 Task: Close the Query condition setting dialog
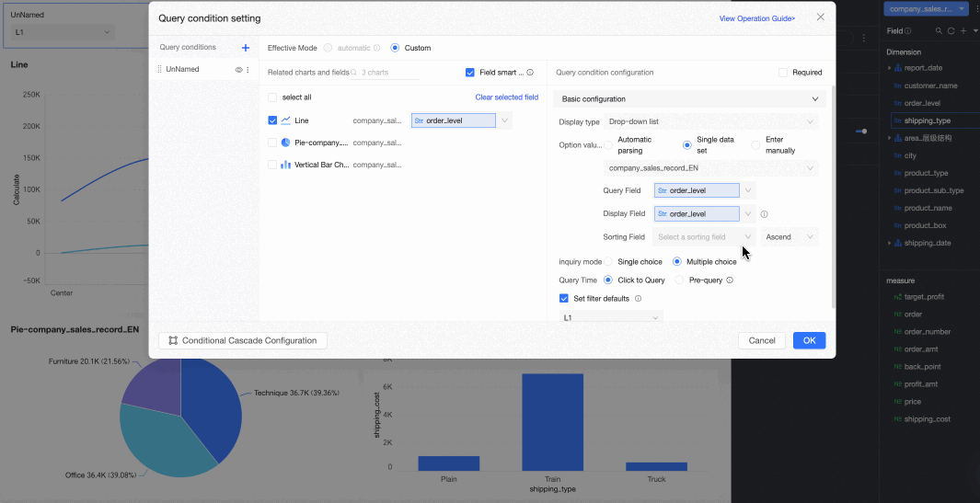coord(820,17)
